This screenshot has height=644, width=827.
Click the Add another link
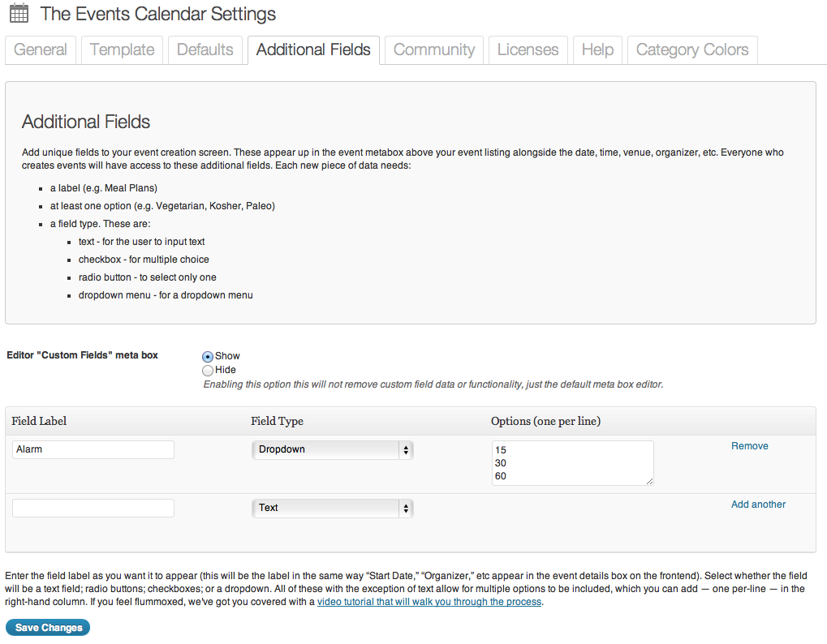pyautogui.click(x=759, y=504)
